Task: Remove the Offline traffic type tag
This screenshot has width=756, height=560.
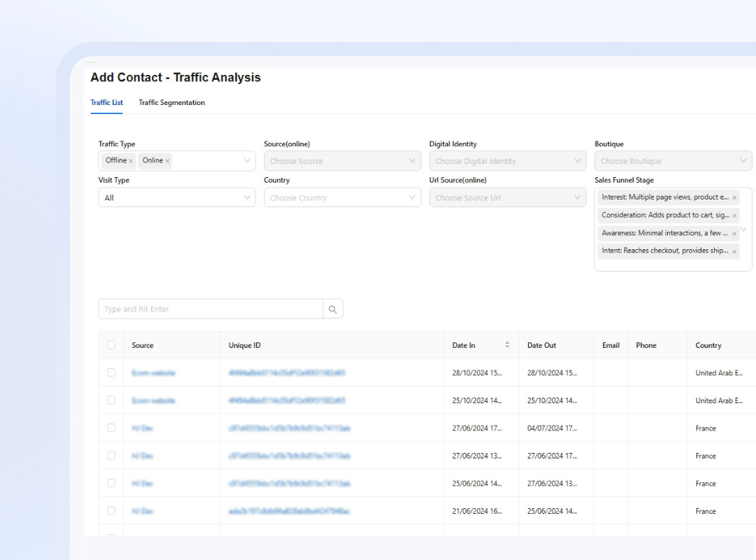Action: [131, 161]
